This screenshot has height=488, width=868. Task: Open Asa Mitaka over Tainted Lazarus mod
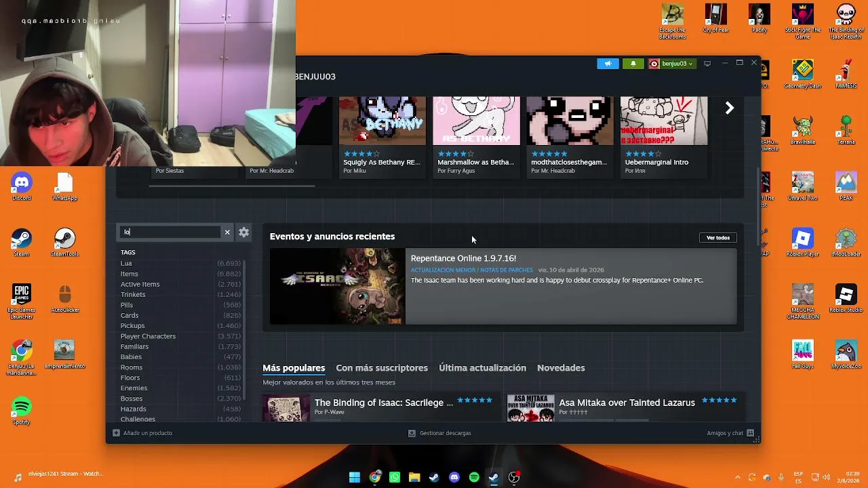tap(627, 403)
